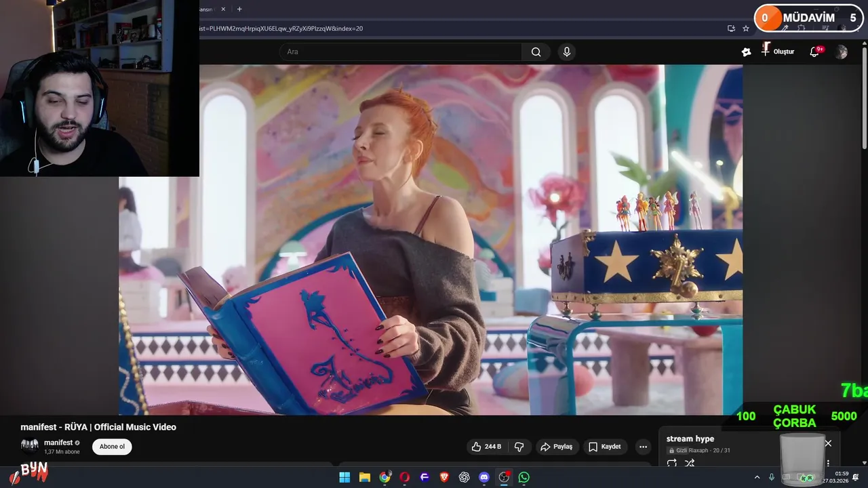
Task: Click into the YouTube Ara search field
Action: click(x=400, y=52)
